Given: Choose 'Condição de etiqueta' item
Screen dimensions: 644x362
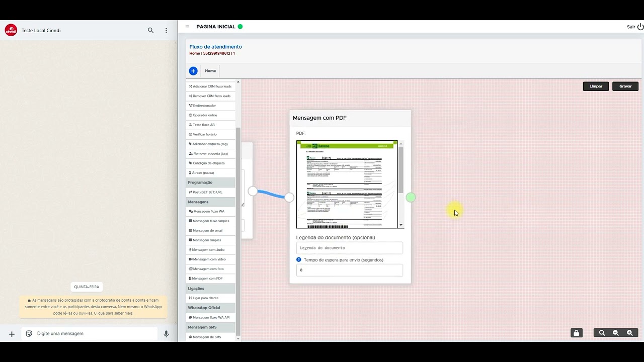Looking at the screenshot, I should point(210,163).
